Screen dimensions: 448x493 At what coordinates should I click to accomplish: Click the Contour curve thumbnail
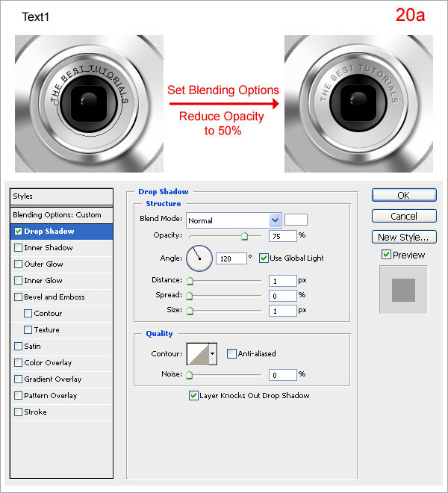[198, 354]
